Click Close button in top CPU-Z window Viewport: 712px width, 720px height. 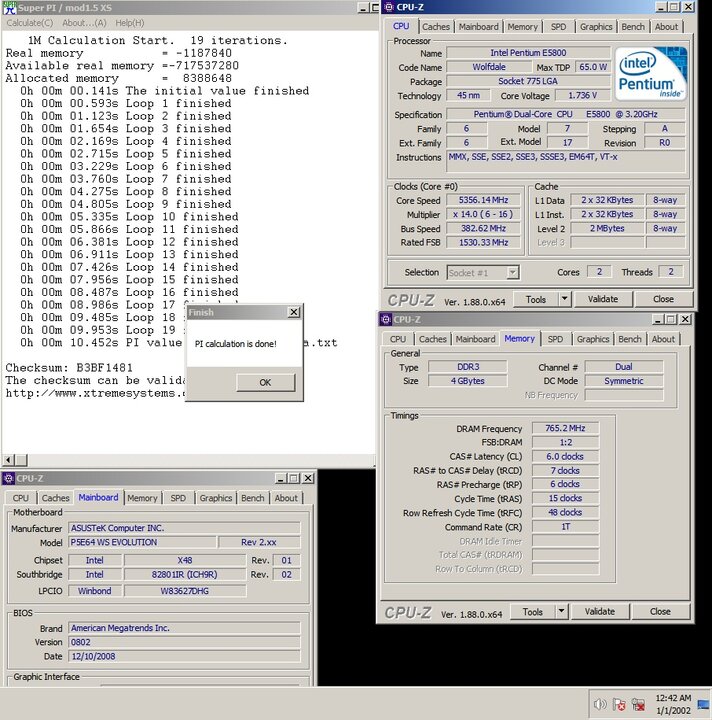(x=663, y=299)
